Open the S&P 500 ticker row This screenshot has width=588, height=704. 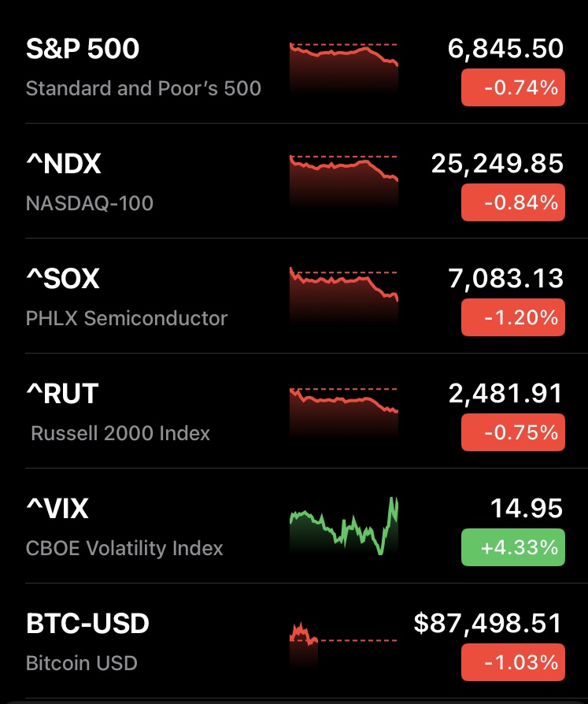pos(83,50)
